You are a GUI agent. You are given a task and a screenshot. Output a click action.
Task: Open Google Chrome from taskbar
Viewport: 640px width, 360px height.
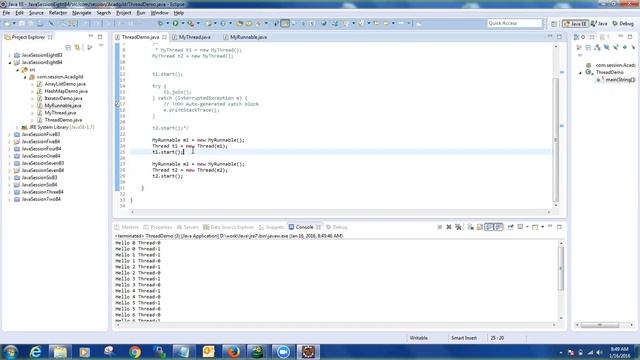coord(135,352)
